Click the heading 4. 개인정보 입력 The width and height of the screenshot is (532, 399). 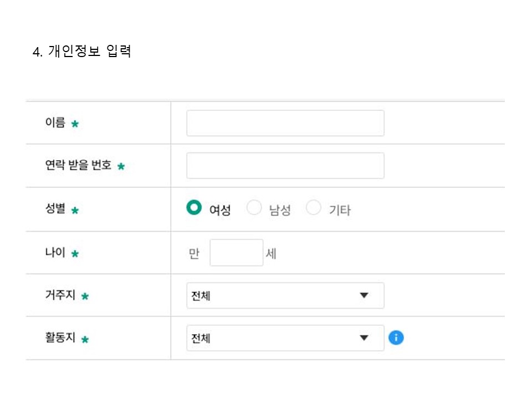point(82,52)
